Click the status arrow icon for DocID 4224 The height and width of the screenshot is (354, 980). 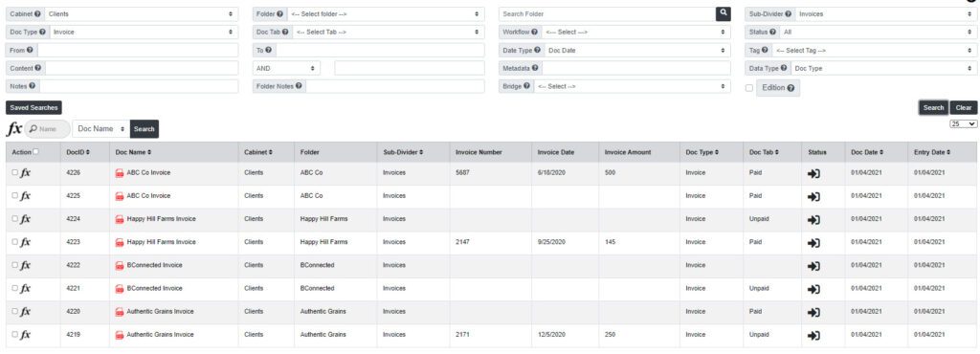click(x=813, y=220)
